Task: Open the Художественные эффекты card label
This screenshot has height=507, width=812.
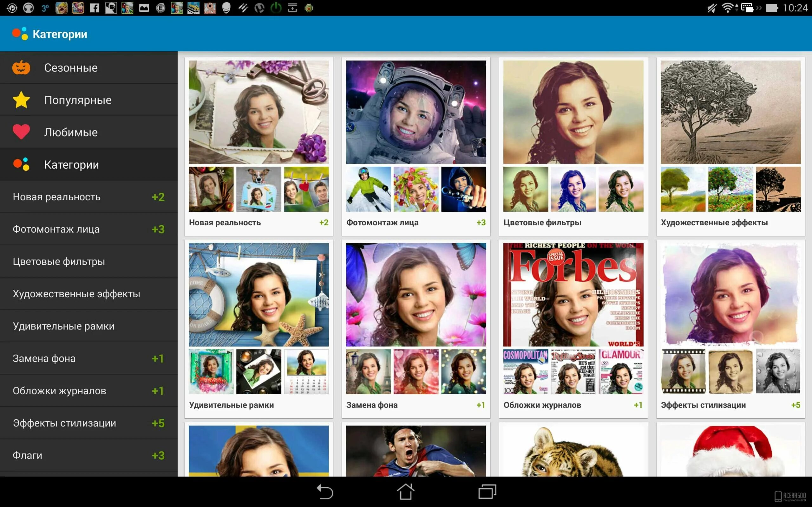Action: click(x=714, y=223)
